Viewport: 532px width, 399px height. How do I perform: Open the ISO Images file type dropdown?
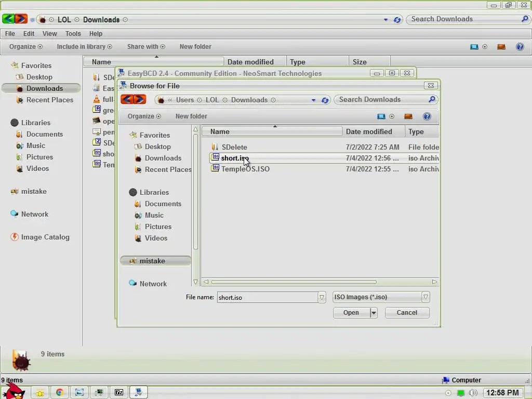click(425, 297)
